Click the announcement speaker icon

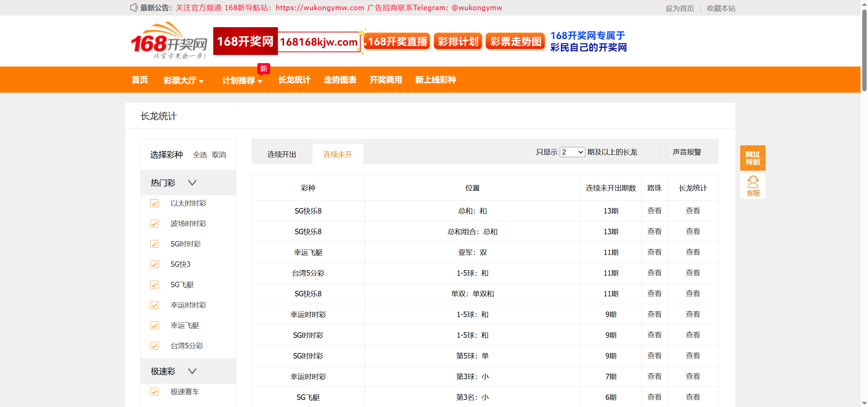[x=134, y=7]
